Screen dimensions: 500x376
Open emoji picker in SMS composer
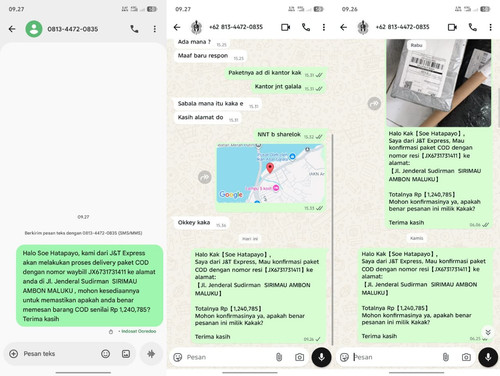tap(105, 354)
